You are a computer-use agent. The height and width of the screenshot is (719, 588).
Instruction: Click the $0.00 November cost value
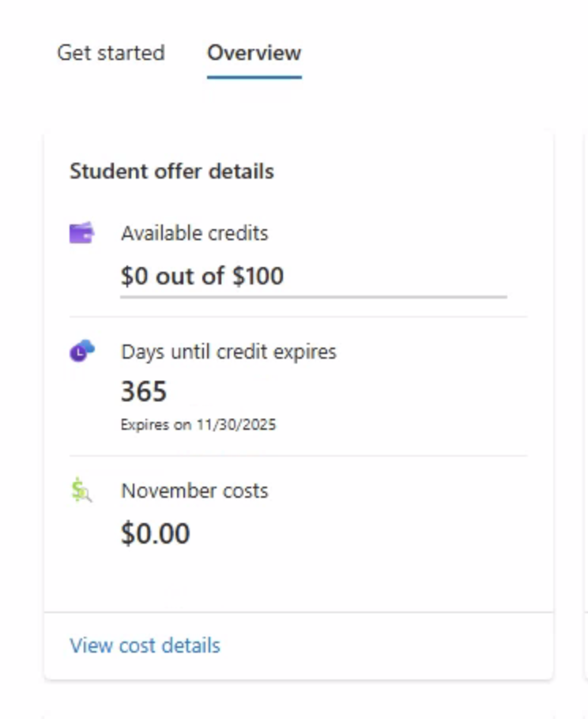click(155, 533)
